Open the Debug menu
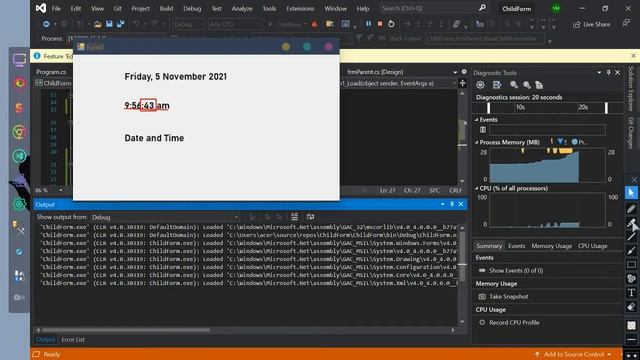The width and height of the screenshot is (640, 360). point(192,8)
